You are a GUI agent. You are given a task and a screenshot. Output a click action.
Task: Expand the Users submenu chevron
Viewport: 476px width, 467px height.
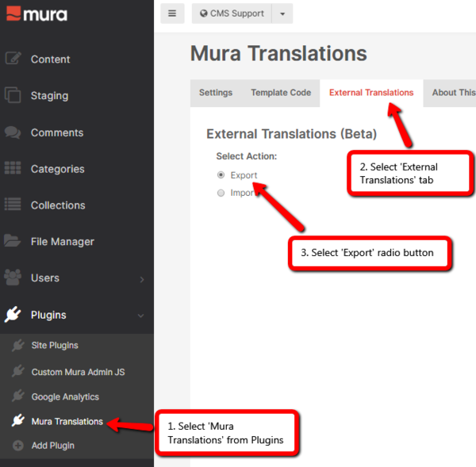[142, 279]
